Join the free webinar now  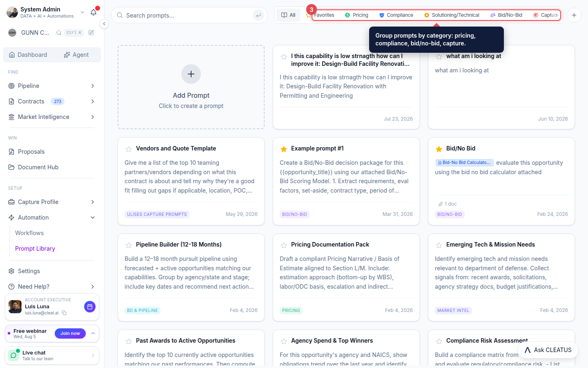tap(70, 334)
